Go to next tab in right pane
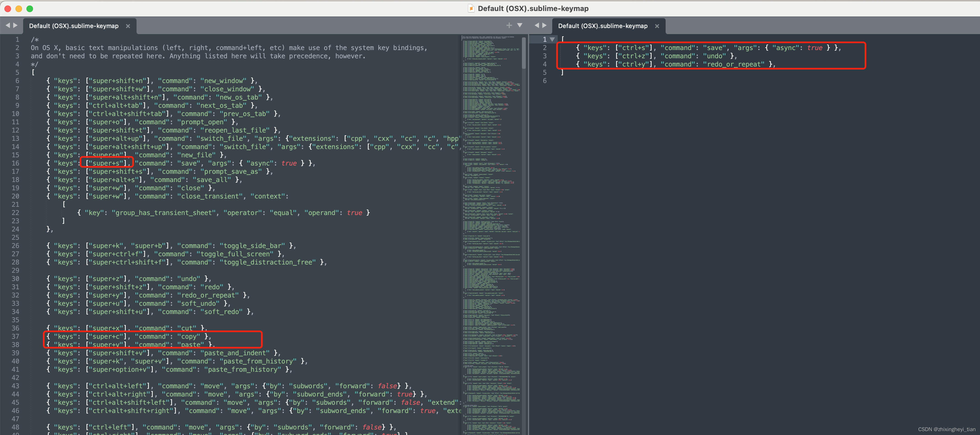This screenshot has width=980, height=435. (545, 26)
